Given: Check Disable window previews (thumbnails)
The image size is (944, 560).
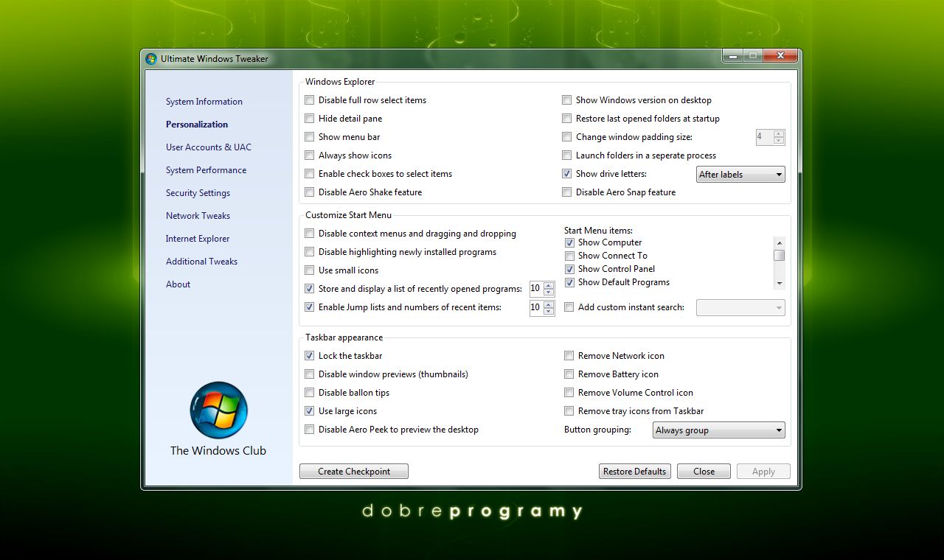Looking at the screenshot, I should pos(310,374).
